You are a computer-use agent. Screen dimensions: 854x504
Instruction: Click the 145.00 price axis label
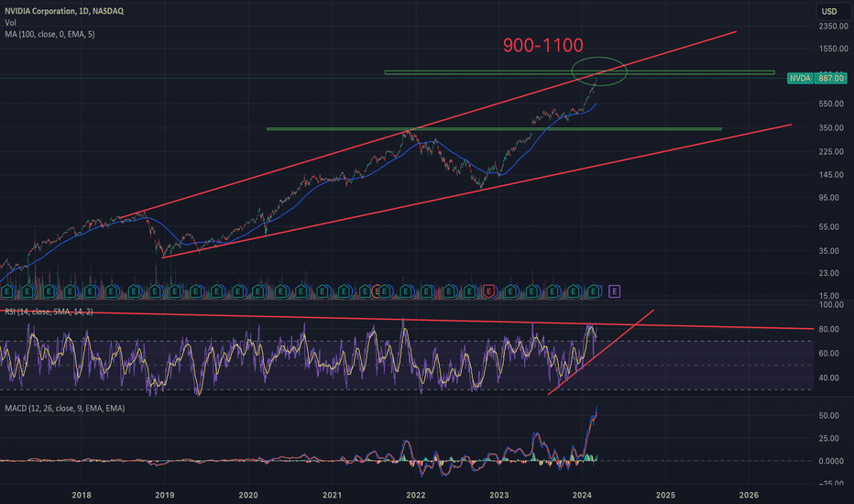831,175
